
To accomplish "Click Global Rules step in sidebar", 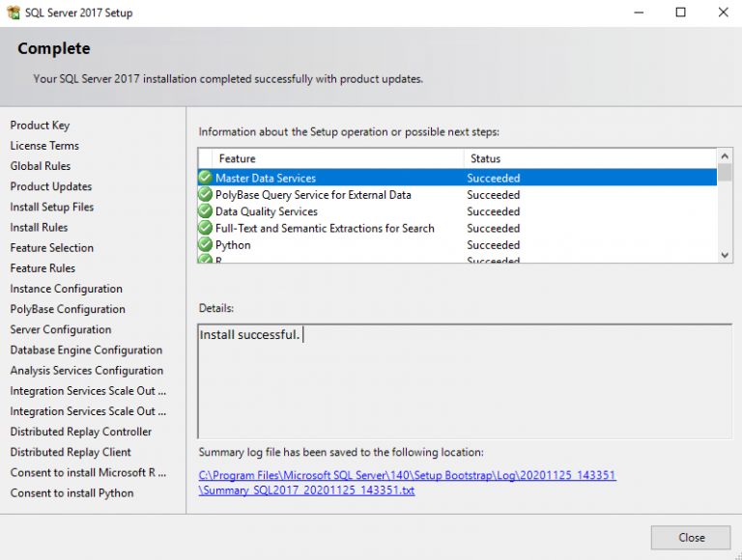I will coord(41,166).
